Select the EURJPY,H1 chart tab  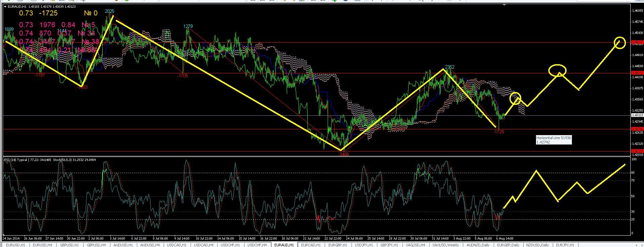point(565,245)
